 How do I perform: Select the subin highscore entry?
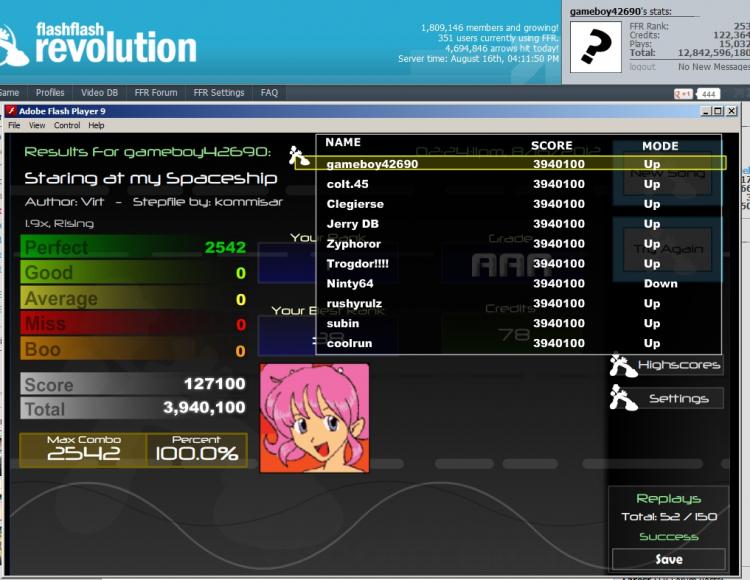(x=519, y=323)
